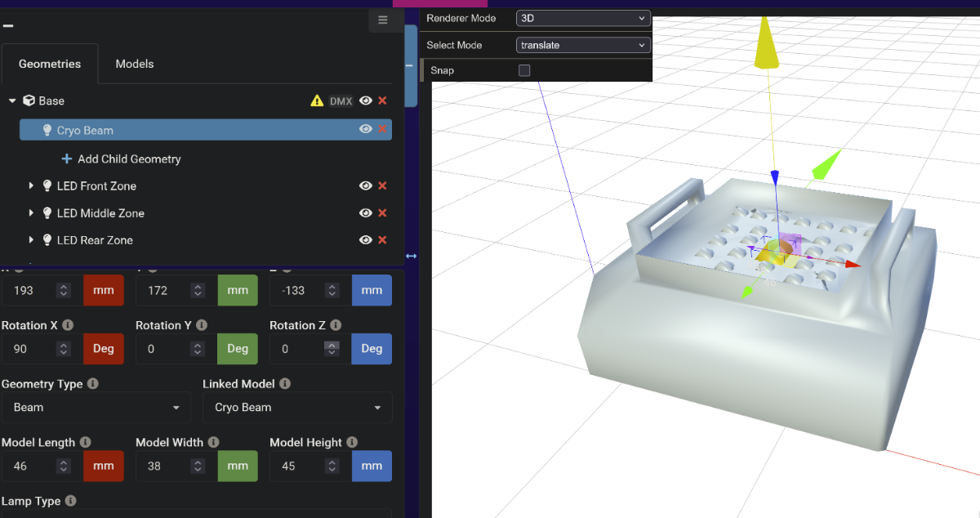Open the Select Mode dropdown
This screenshot has height=518, width=980.
(583, 45)
